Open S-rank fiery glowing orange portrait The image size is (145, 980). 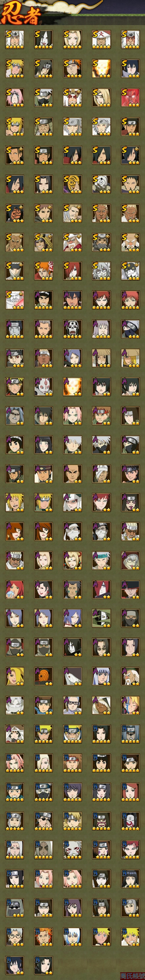(101, 68)
